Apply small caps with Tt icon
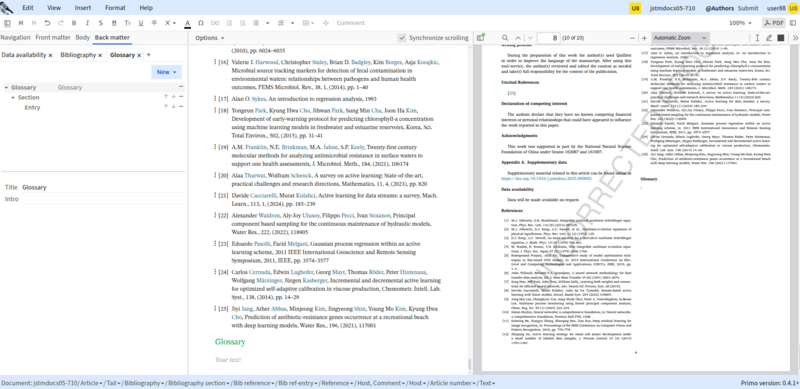Image resolution: width=800 pixels, height=389 pixels. [x=128, y=23]
